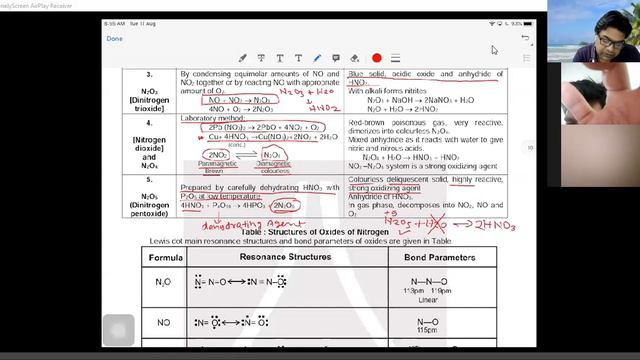Click the 'Formula' column header

[x=165, y=258]
